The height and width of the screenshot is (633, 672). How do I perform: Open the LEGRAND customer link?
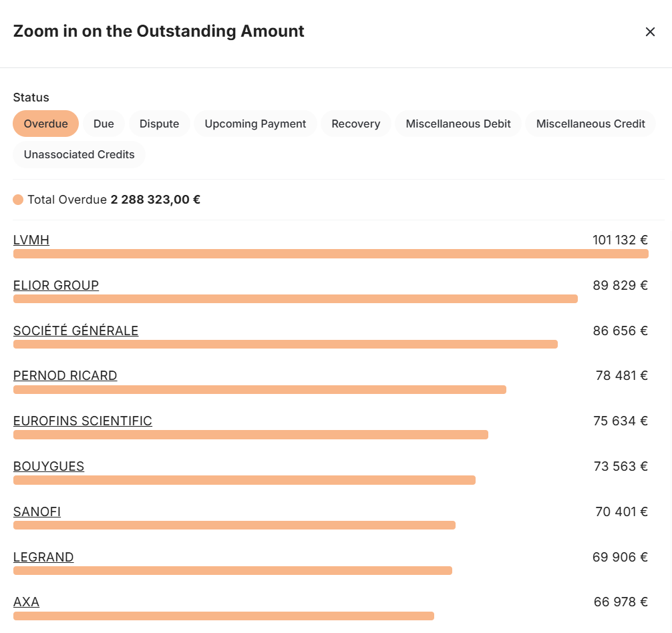point(43,557)
